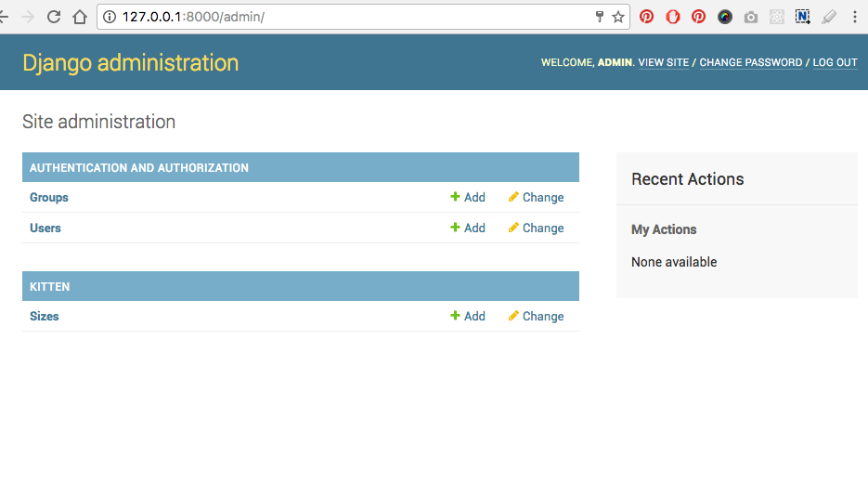Bookmark this page with the star icon
This screenshot has height=483, width=868.
617,17
